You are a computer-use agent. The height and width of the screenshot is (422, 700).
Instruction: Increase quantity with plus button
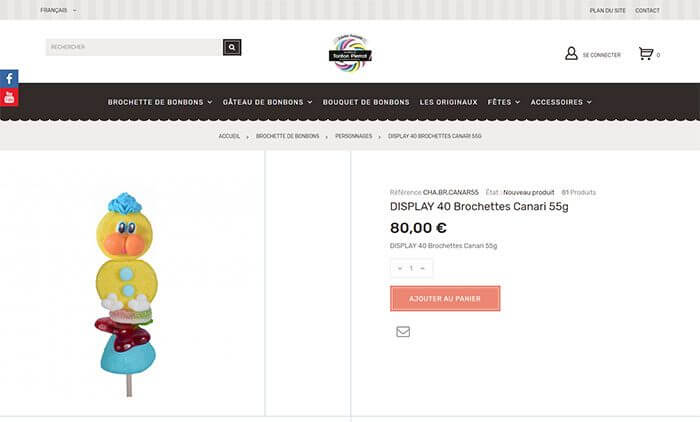click(x=422, y=268)
